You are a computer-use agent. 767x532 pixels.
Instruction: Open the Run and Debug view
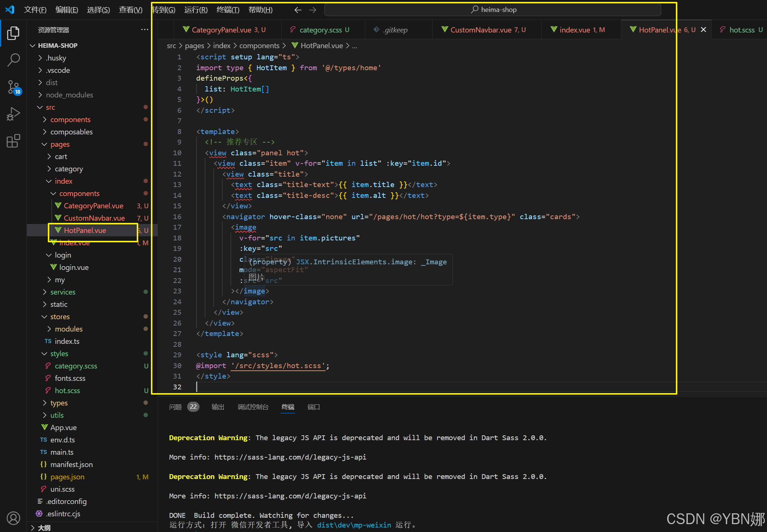point(13,114)
